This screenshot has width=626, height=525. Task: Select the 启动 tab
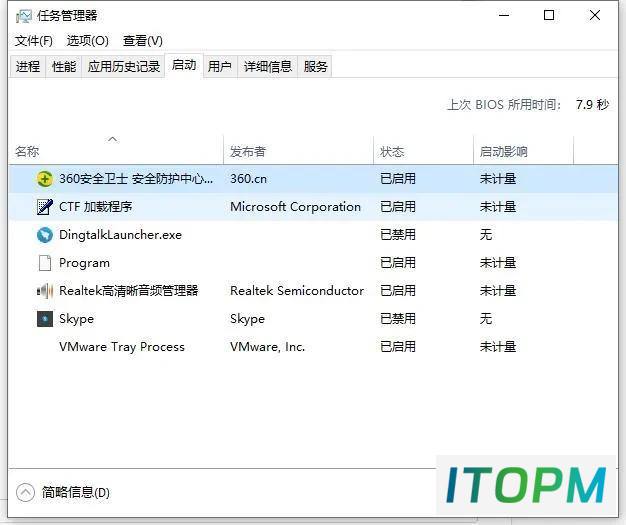184,65
